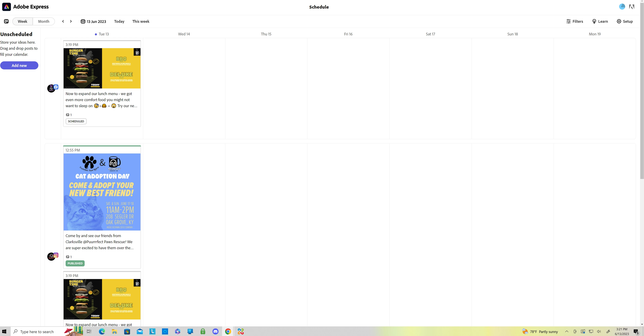Viewport: 644px width, 336px height.
Task: Click the blue profile avatar icon
Action: tap(622, 7)
